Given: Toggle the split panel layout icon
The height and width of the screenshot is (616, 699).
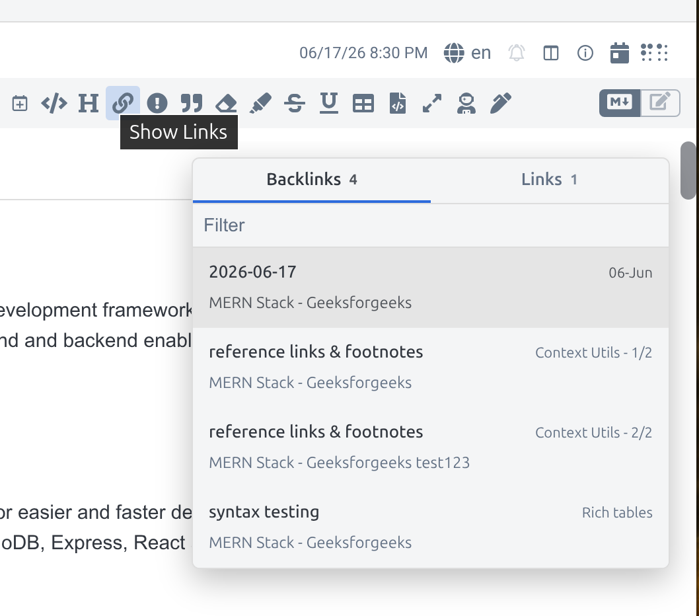Looking at the screenshot, I should (551, 53).
